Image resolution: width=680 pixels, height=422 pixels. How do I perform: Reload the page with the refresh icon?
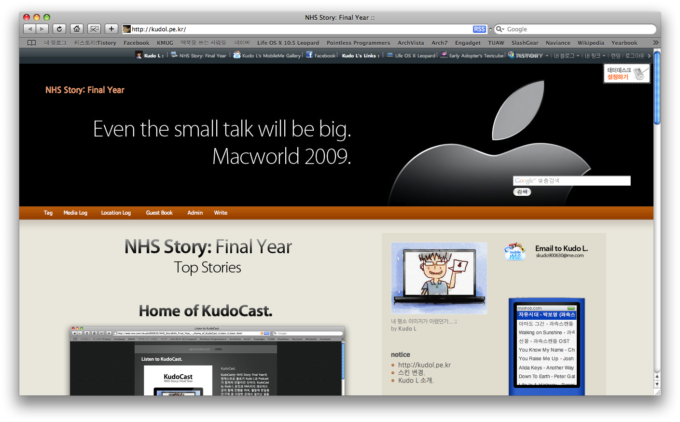click(x=59, y=29)
